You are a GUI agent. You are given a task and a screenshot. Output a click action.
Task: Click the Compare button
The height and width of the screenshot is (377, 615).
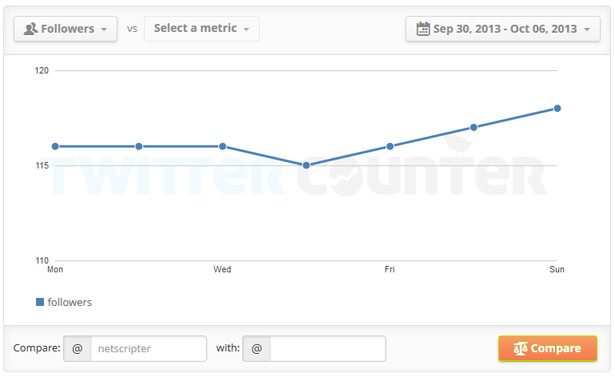[548, 348]
